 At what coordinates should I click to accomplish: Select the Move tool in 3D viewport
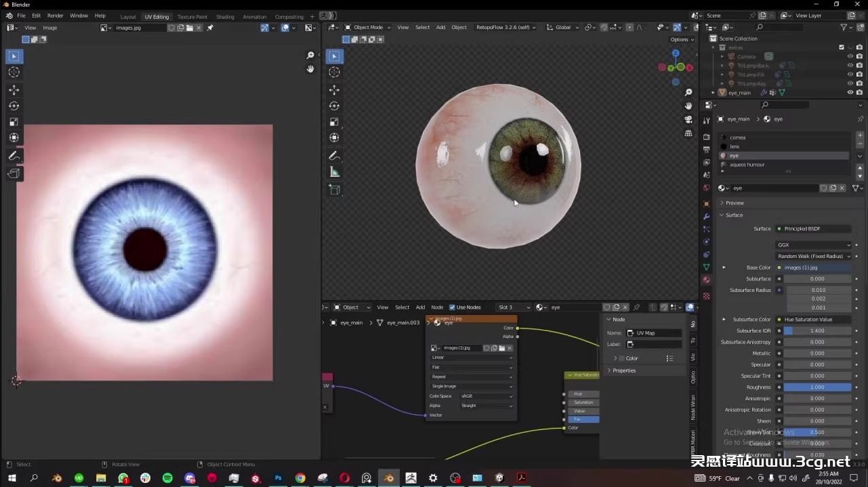click(334, 89)
